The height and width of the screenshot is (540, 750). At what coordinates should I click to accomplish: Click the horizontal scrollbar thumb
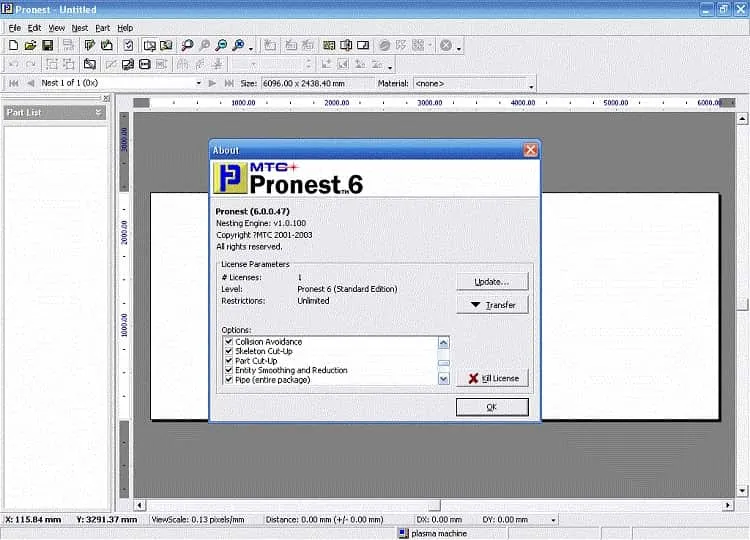click(434, 505)
